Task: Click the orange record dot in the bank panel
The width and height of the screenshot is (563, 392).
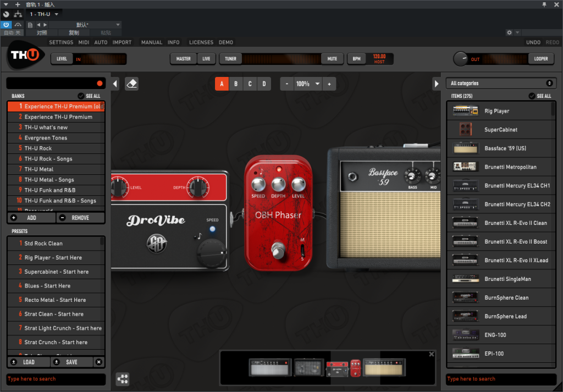Action: pos(100,83)
